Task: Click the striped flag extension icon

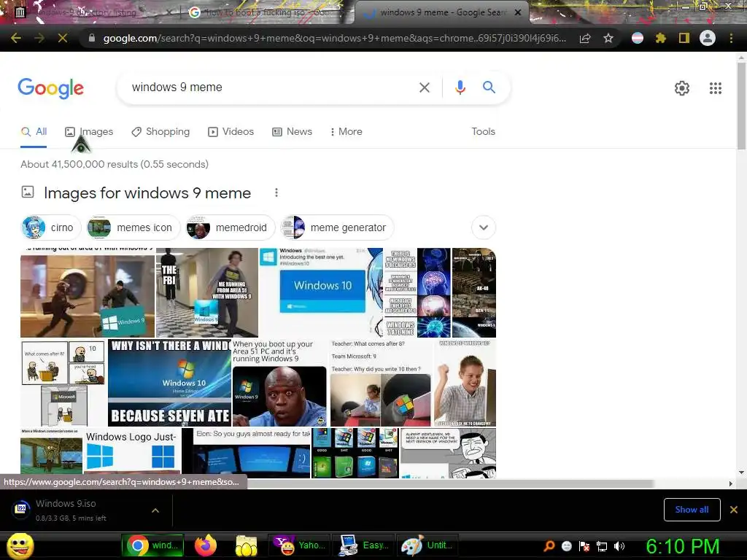Action: point(638,38)
